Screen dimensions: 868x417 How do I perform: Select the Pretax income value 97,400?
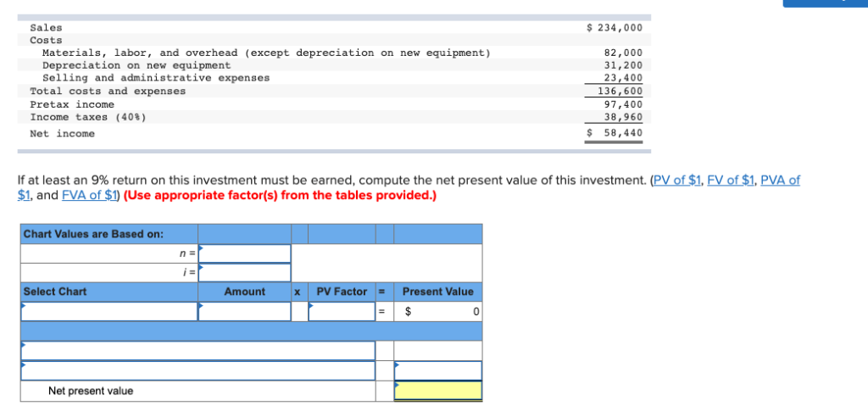623,104
